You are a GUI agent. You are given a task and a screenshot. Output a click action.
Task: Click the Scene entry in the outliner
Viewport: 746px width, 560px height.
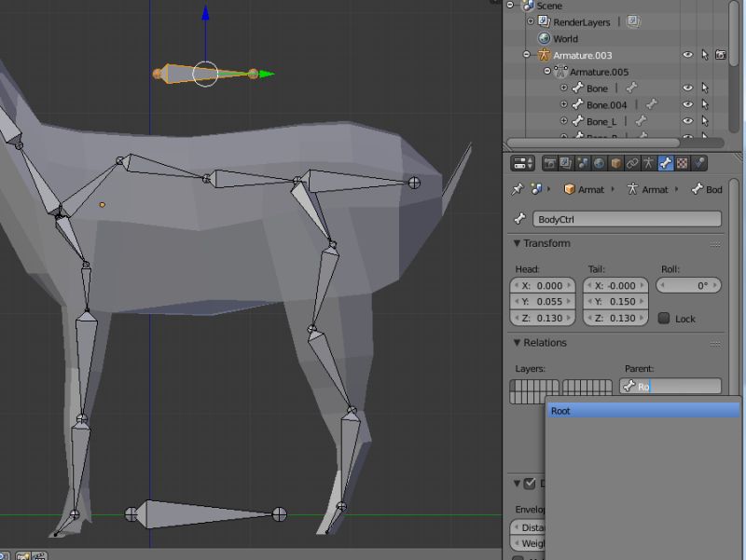(549, 6)
